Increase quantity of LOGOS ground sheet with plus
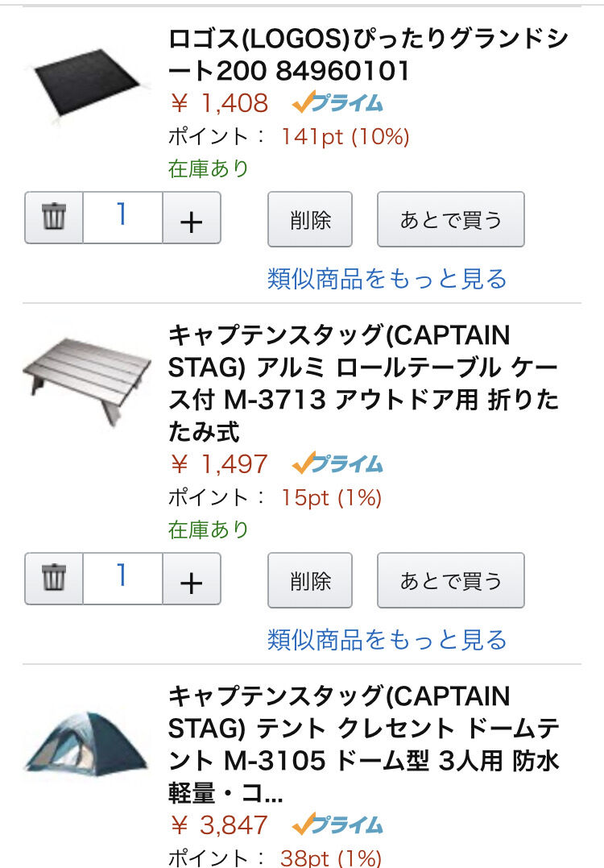This screenshot has width=604, height=868. coord(192,218)
